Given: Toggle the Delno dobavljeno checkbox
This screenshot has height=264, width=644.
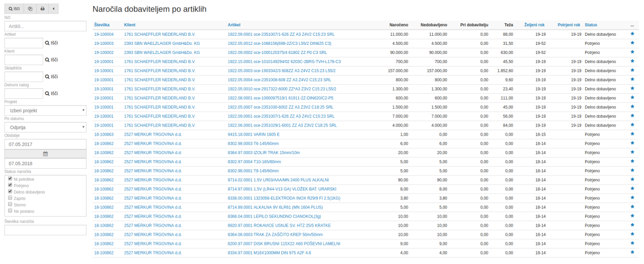Looking at the screenshot, I should [x=10, y=191].
